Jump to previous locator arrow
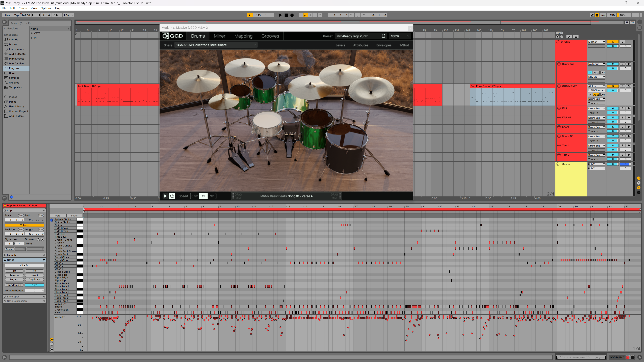Image resolution: width=644 pixels, height=362 pixels. (557, 37)
